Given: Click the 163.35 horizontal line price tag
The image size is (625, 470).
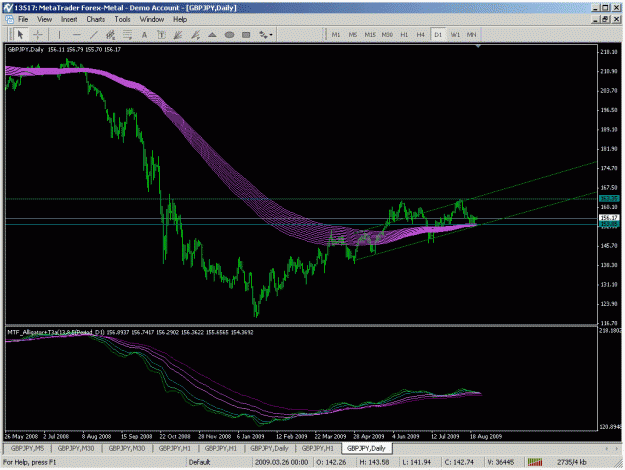Looking at the screenshot, I should click(609, 199).
